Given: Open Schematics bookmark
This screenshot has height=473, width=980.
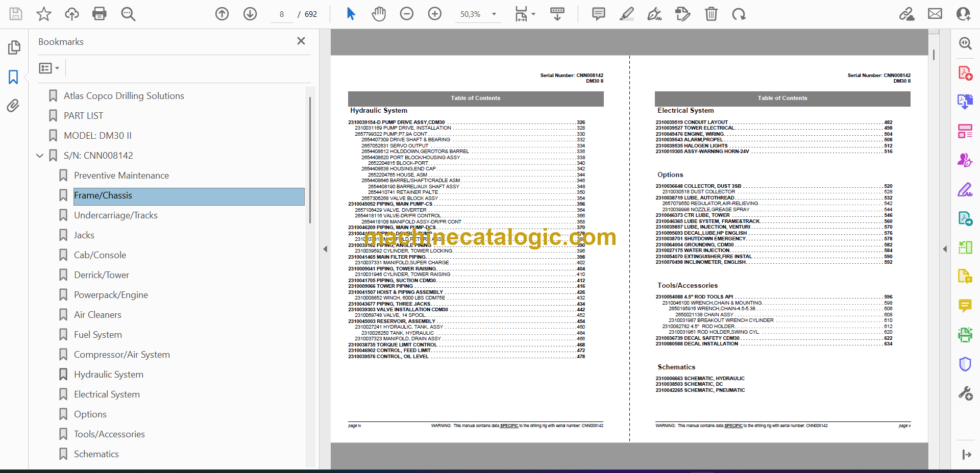Looking at the screenshot, I should pyautogui.click(x=96, y=454).
